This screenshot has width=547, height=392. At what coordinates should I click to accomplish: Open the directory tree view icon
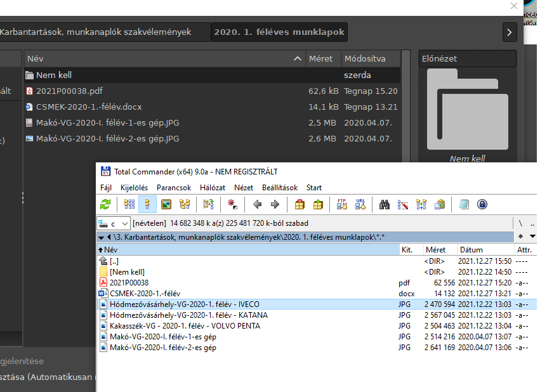click(185, 204)
